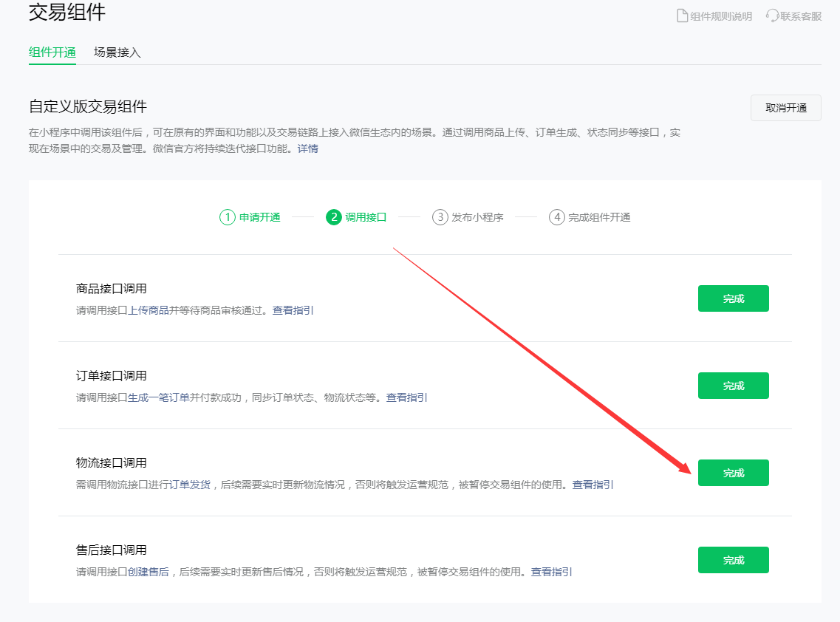Open 查看指引 in 物流接口调用 row
This screenshot has height=622, width=840.
[593, 485]
